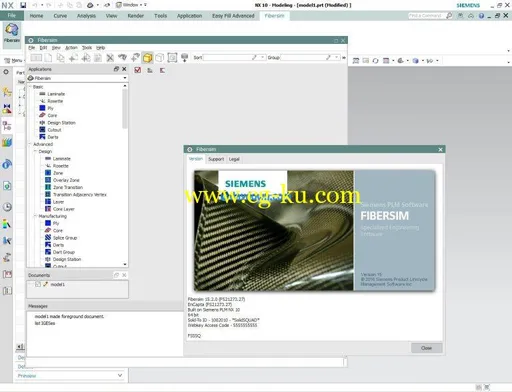Click the magnifier icon in Find a Command
Screen dimensions: 512x392
tap(449, 16)
